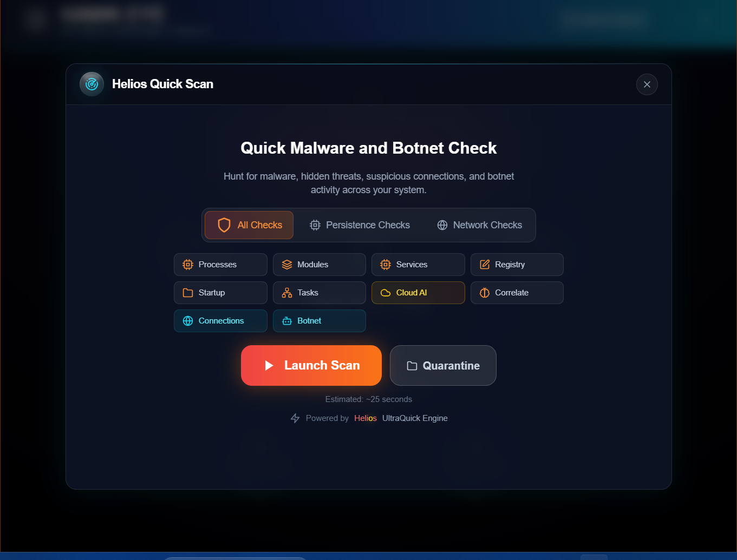Click the play triangle on Launch Scan
Image resolution: width=737 pixels, height=560 pixels.
tap(269, 366)
